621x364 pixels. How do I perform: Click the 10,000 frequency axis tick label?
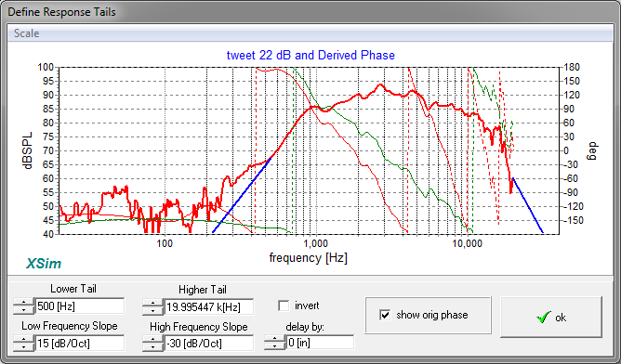pyautogui.click(x=468, y=243)
